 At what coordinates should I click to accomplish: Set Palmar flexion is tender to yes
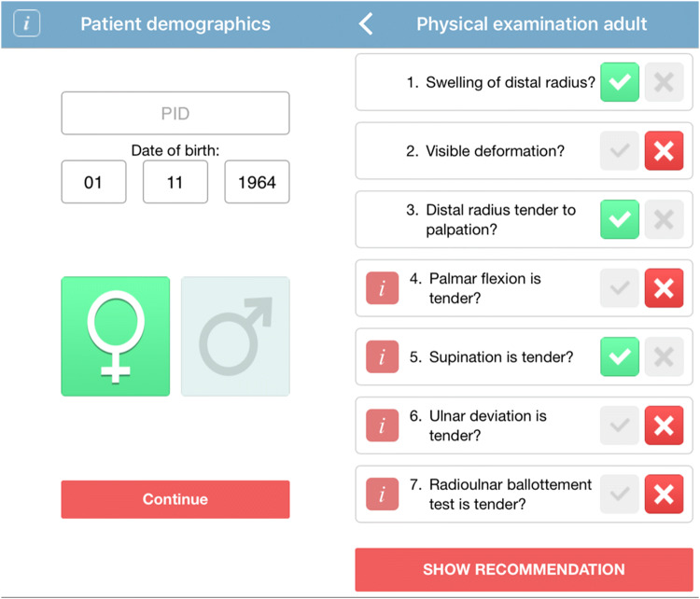click(x=620, y=288)
